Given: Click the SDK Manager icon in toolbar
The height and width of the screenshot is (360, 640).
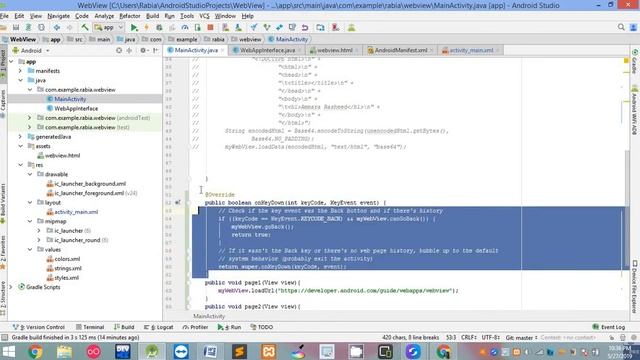Looking at the screenshot, I should tap(238, 27).
